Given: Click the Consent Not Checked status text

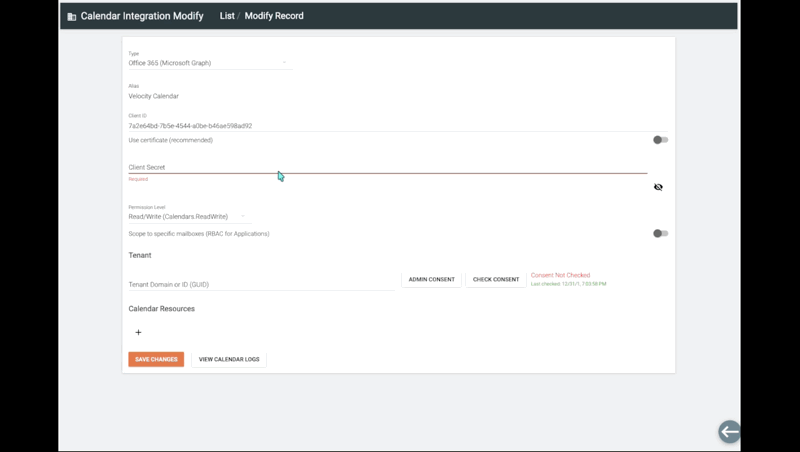Looking at the screenshot, I should tap(560, 275).
